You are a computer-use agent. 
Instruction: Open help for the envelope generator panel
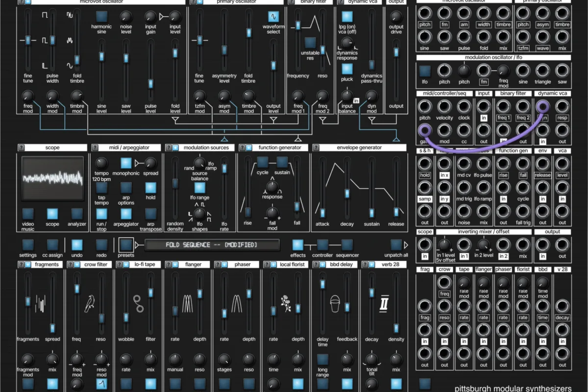pos(315,147)
